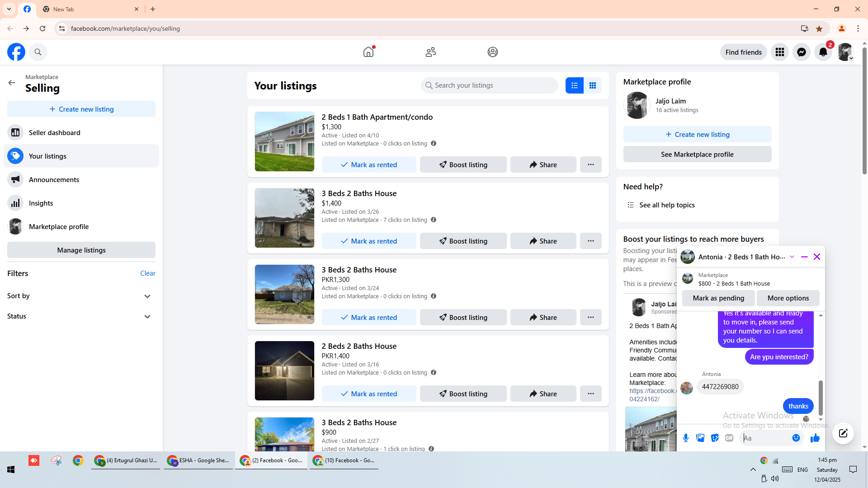The width and height of the screenshot is (868, 488).
Task: Open More options in the Antonia chat
Action: click(788, 298)
